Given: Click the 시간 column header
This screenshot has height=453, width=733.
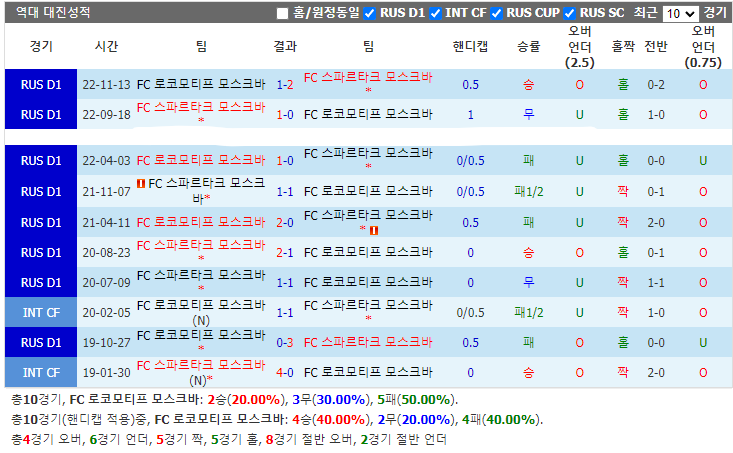Looking at the screenshot, I should 106,46.
